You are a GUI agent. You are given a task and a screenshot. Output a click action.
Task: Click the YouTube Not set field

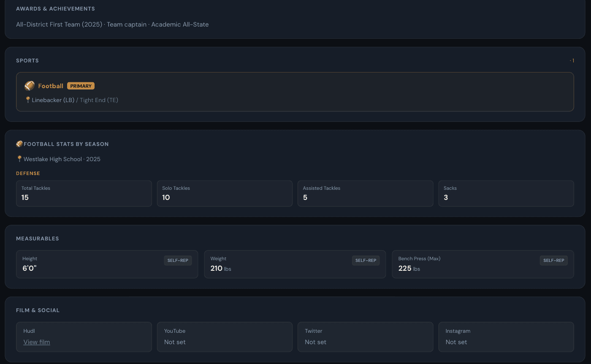tap(225, 337)
